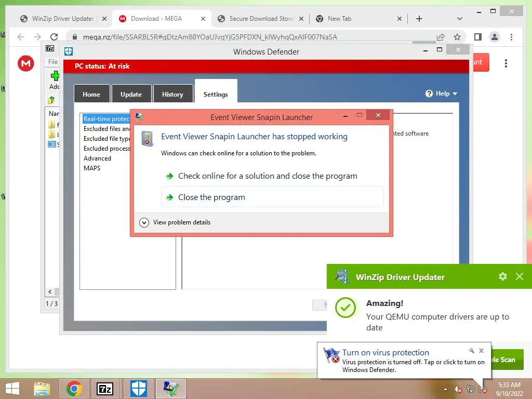Open the 7-Zip File menu
This screenshot has width=532, height=399.
[x=53, y=61]
